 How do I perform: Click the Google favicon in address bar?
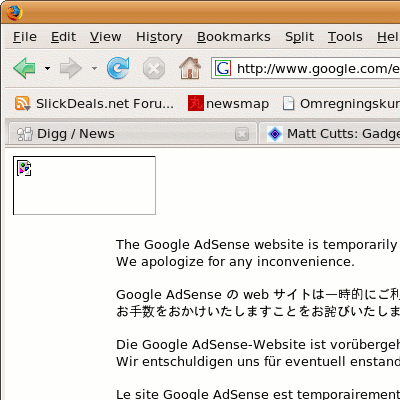pyautogui.click(x=223, y=68)
